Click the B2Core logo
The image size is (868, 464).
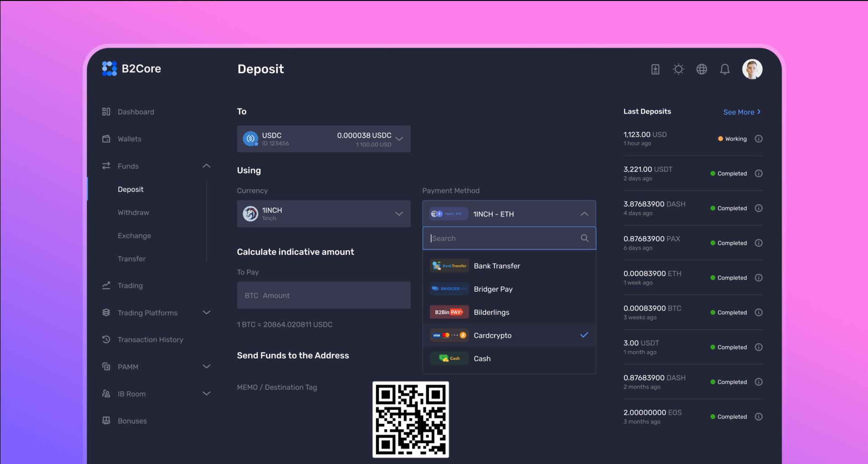click(132, 69)
